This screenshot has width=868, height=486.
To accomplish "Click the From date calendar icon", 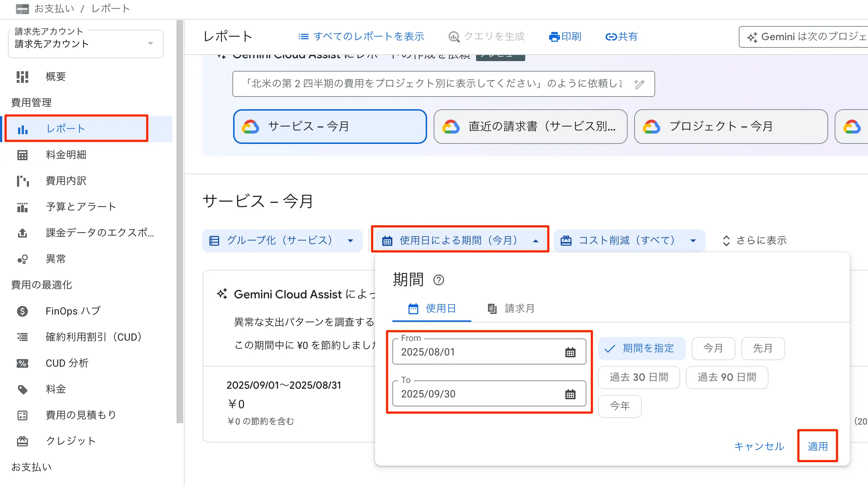I will tap(570, 352).
